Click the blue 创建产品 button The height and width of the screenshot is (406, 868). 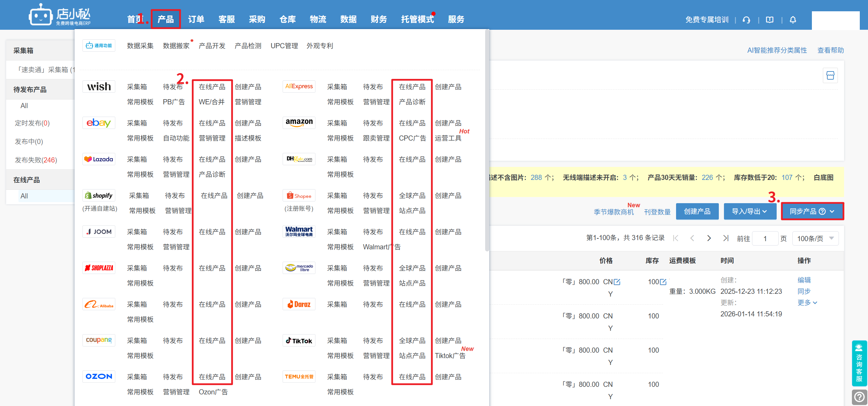coord(697,211)
